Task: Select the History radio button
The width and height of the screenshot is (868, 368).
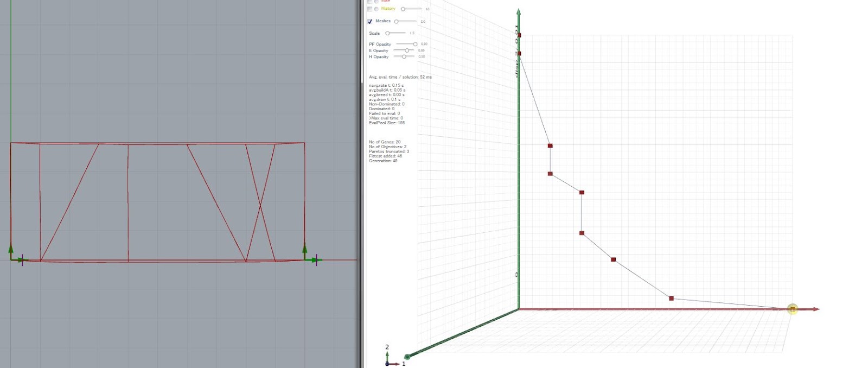Action: 376,9
